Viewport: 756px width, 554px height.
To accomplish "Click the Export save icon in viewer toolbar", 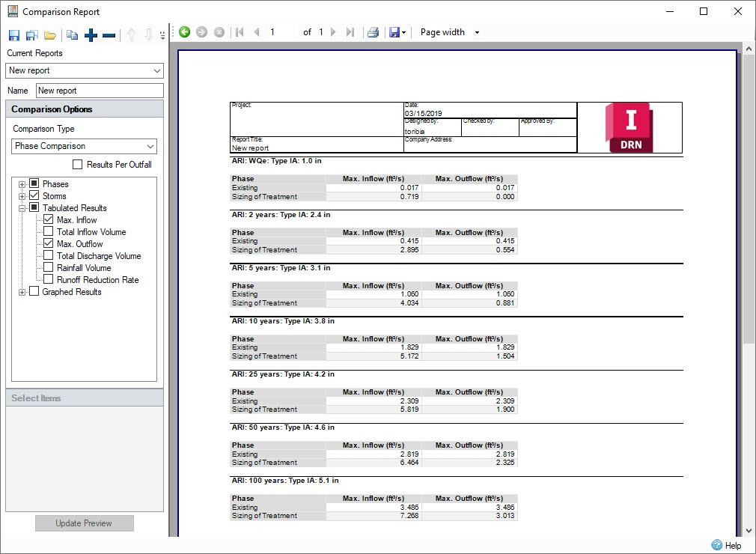I will [394, 32].
